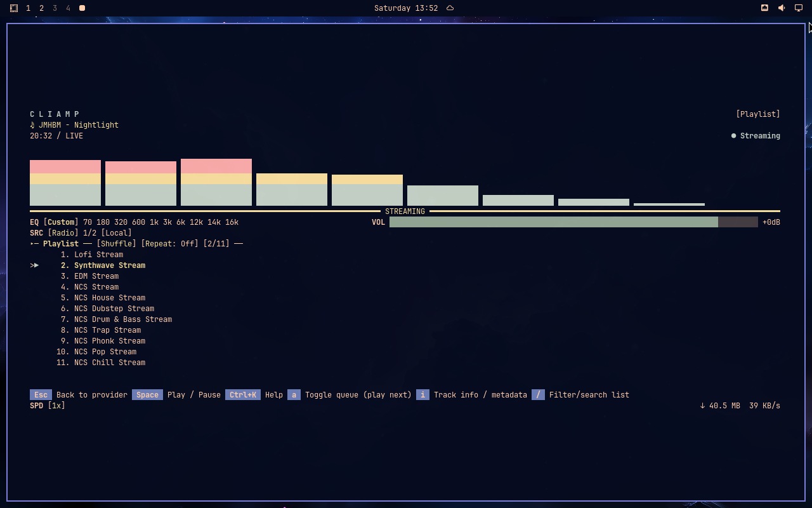The image size is (812, 508).
Task: Mute sound with the speaker icon
Action: coord(782,8)
